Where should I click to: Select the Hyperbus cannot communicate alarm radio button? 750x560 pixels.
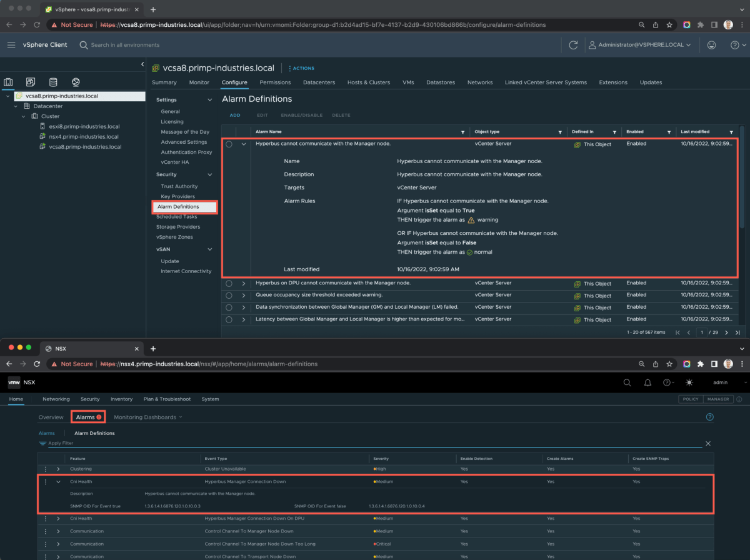(229, 144)
